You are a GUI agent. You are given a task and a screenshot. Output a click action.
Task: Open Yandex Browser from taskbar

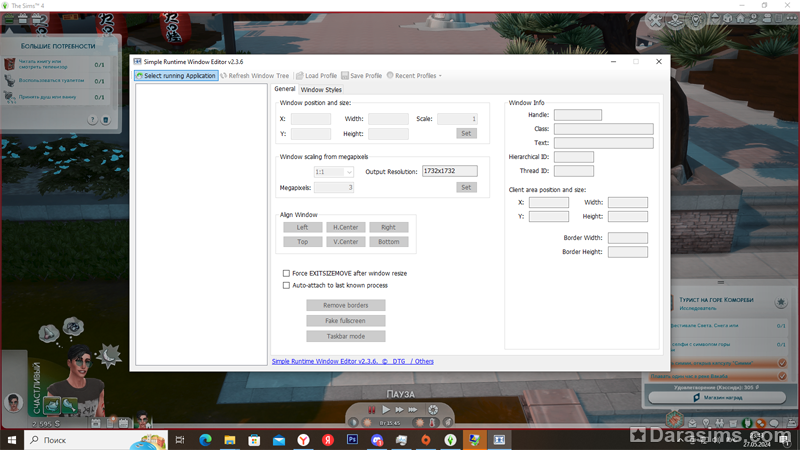(303, 440)
